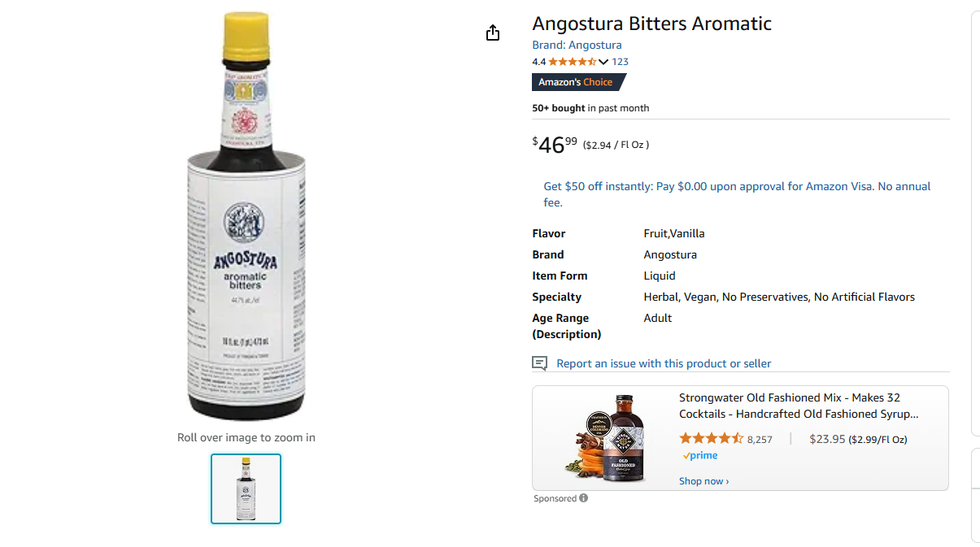Click the Strongwater star rating icons
The width and height of the screenshot is (980, 547).
(x=711, y=439)
